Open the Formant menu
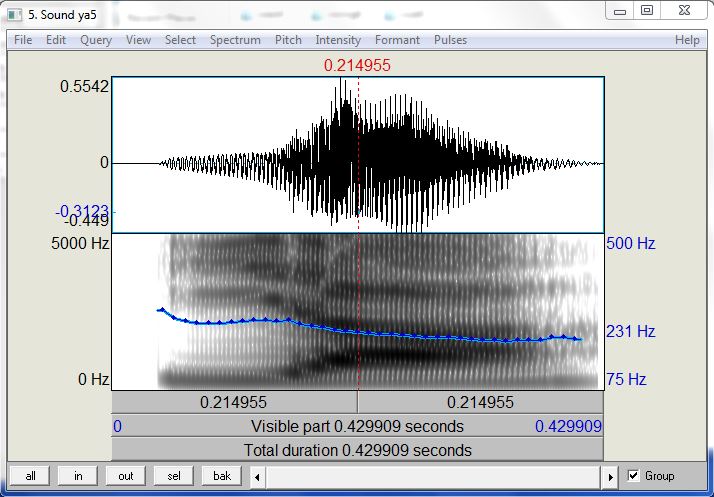This screenshot has height=497, width=714. (397, 40)
